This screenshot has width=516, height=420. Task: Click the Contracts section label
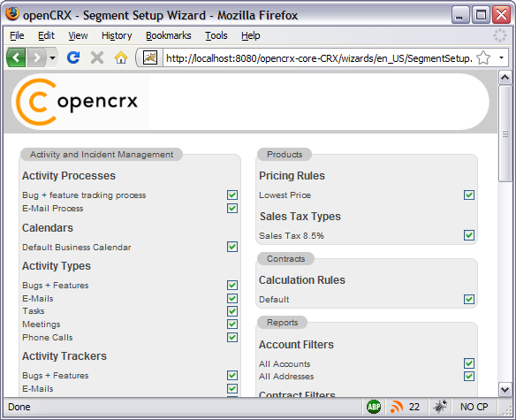(285, 259)
